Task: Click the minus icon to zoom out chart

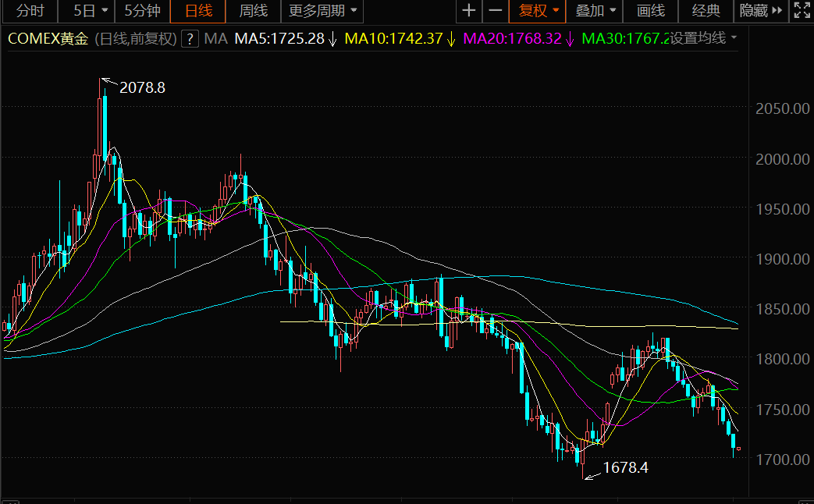Action: [495, 11]
